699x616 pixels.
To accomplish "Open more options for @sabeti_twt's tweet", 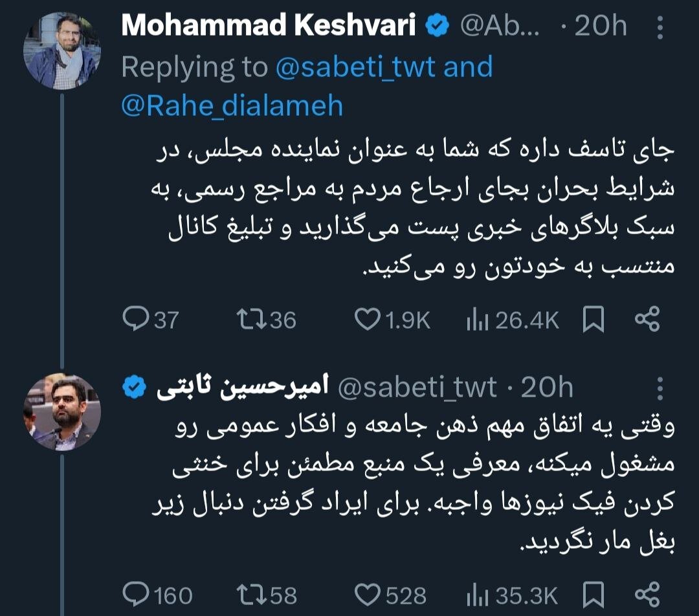I will [660, 388].
